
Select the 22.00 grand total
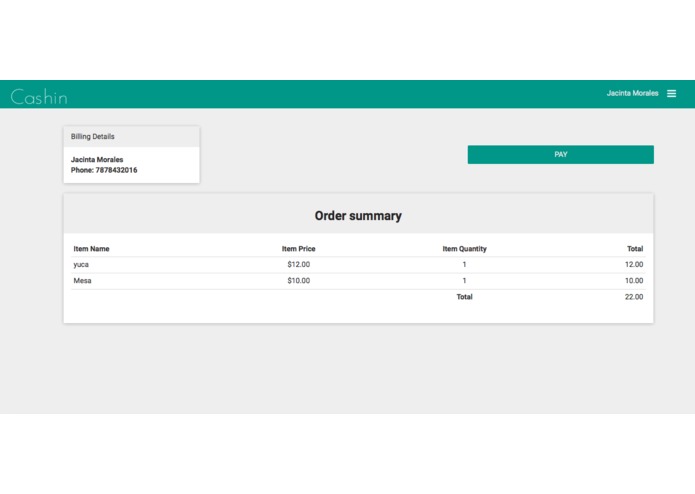pyautogui.click(x=634, y=297)
